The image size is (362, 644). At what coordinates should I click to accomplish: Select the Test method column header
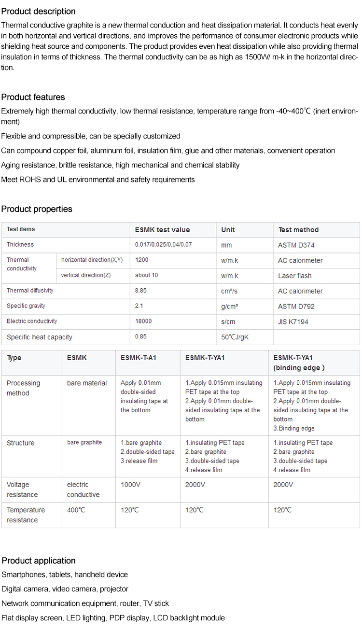pos(298,230)
